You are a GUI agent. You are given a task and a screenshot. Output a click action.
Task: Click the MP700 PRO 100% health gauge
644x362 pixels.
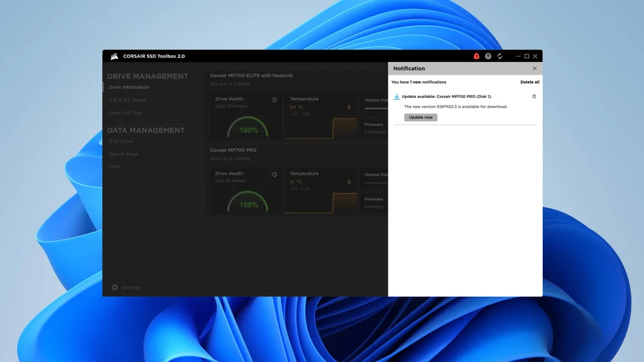[248, 202]
